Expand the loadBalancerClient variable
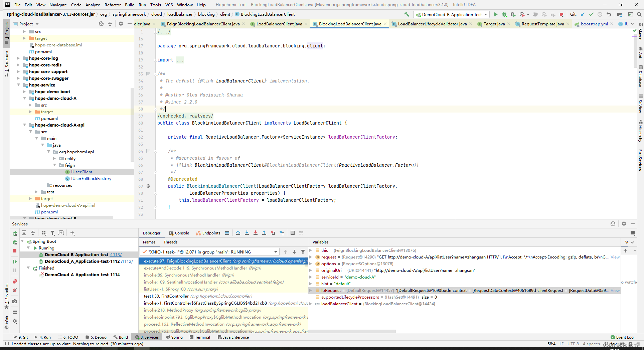Image resolution: width=644 pixels, height=350 pixels. (x=311, y=304)
